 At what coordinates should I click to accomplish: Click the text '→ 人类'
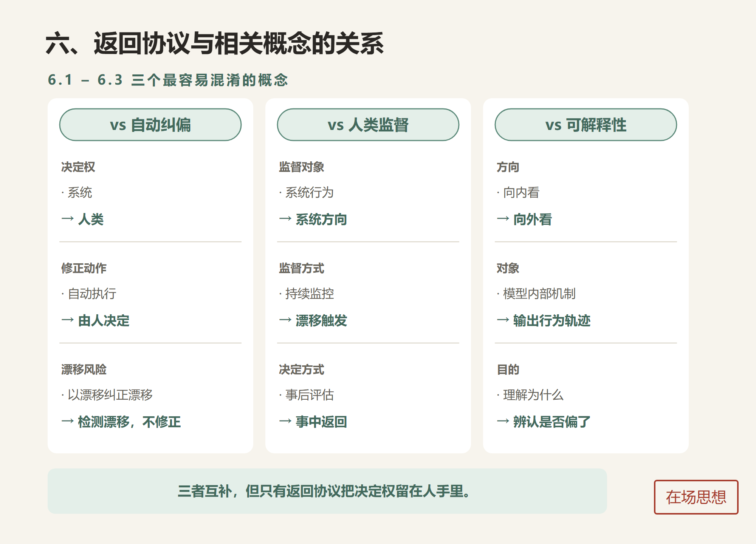[82, 219]
